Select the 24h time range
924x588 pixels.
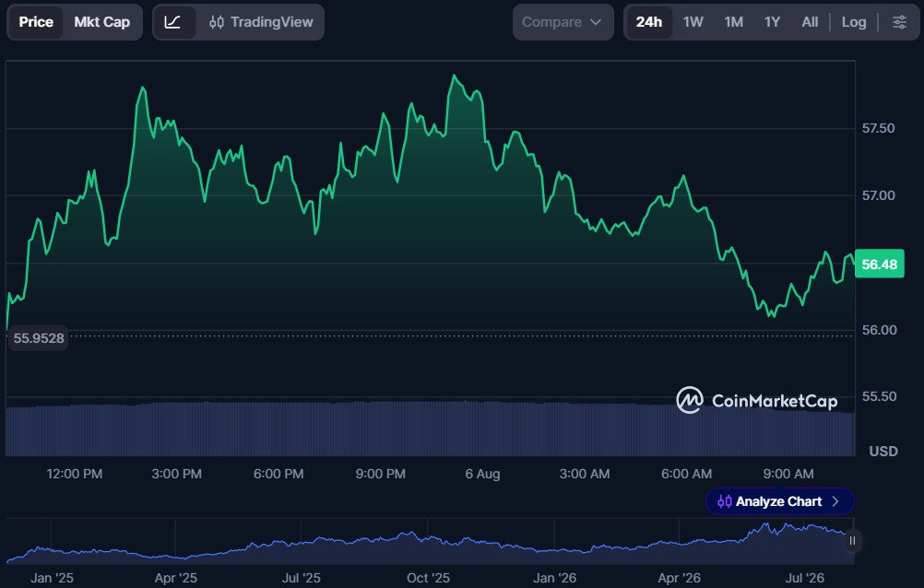[649, 22]
